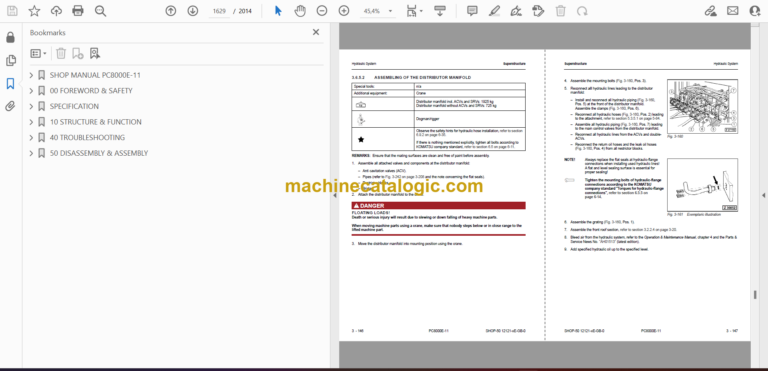Screen dimensions: 768x371
Task: Send file by email envelope icon
Action: [733, 11]
